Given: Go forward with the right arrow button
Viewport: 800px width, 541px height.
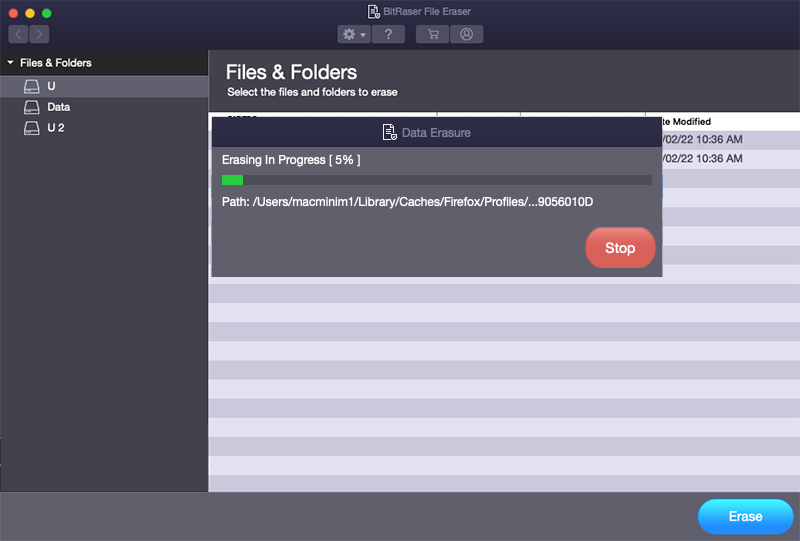Looking at the screenshot, I should (x=39, y=34).
